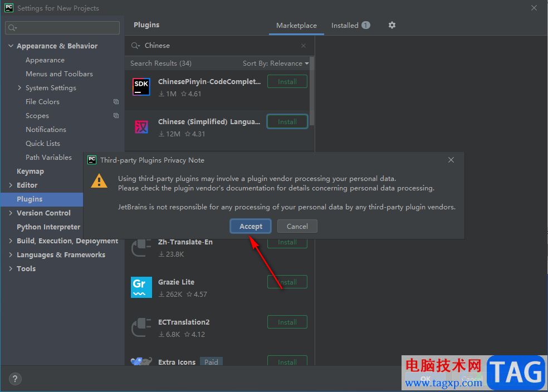Select File Colors settings
The height and width of the screenshot is (392, 548).
[x=42, y=102]
